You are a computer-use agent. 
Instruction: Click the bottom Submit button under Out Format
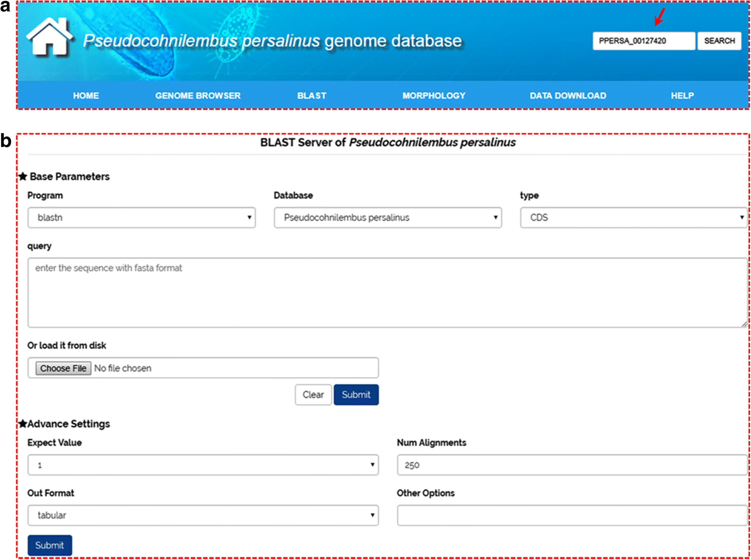pos(50,545)
